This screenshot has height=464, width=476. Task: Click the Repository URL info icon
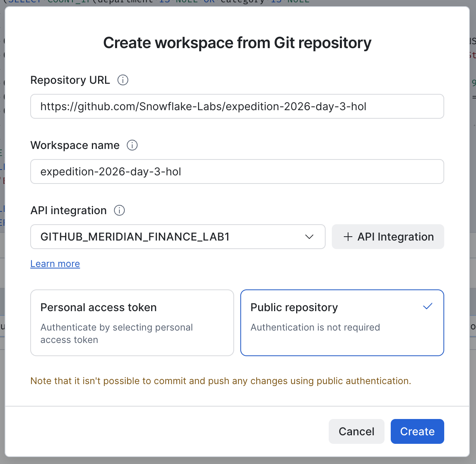click(123, 80)
